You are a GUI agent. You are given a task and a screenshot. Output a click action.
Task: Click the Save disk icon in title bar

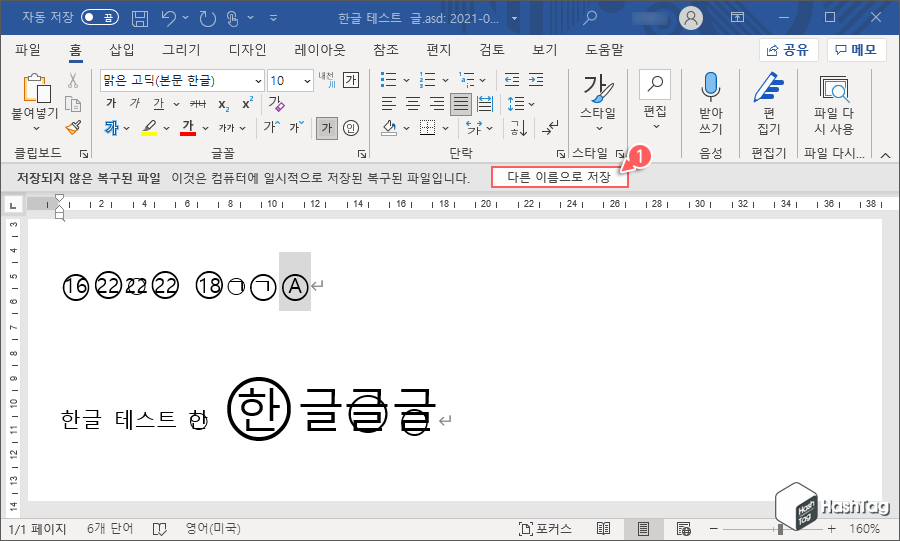click(139, 18)
